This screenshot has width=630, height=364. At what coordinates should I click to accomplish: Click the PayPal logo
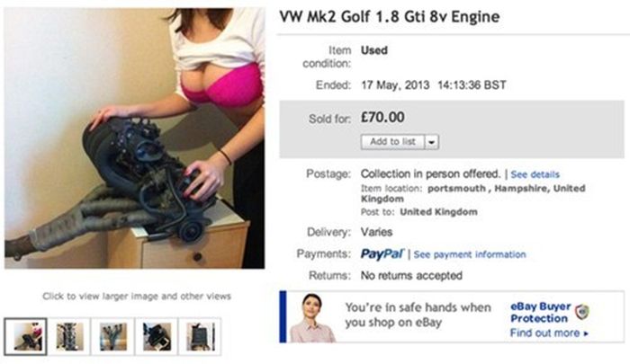[382, 254]
